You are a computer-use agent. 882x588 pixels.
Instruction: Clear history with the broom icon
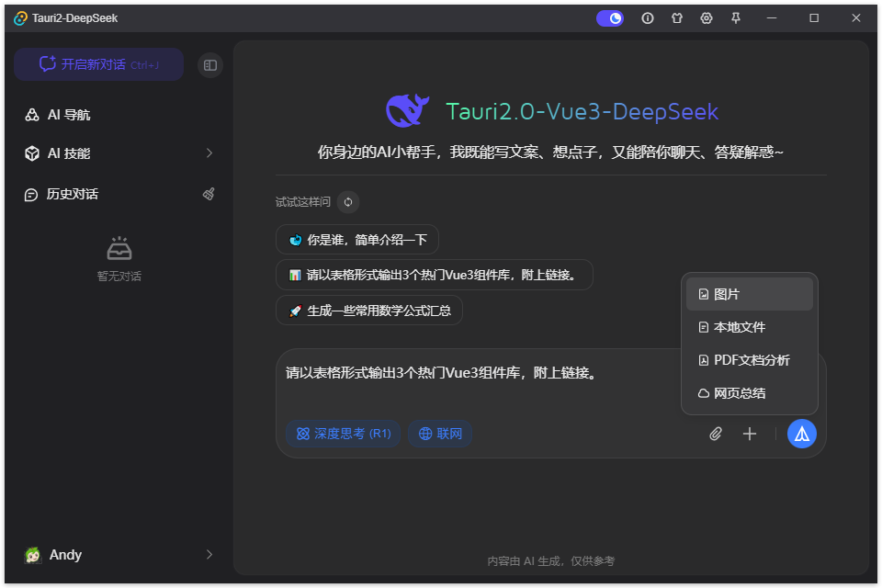pos(209,194)
